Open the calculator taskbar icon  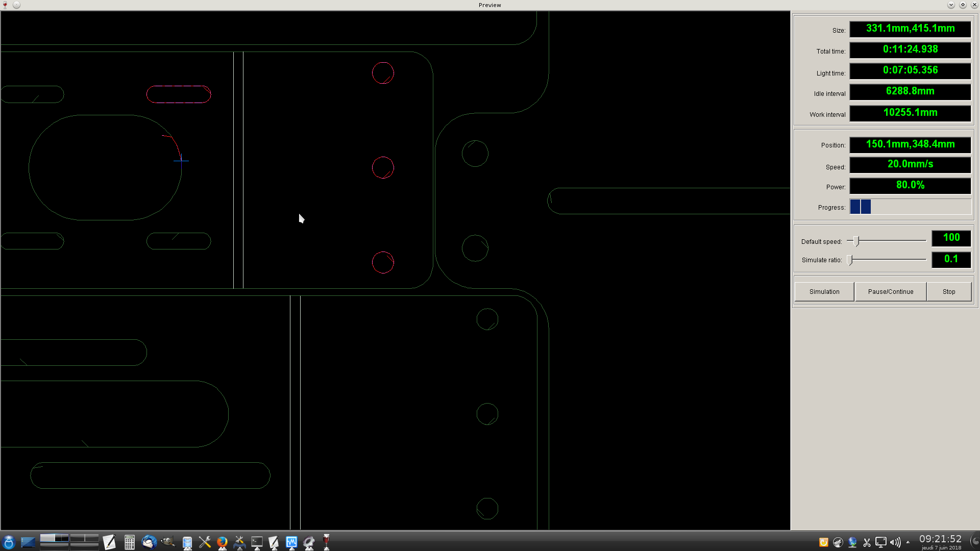[130, 542]
